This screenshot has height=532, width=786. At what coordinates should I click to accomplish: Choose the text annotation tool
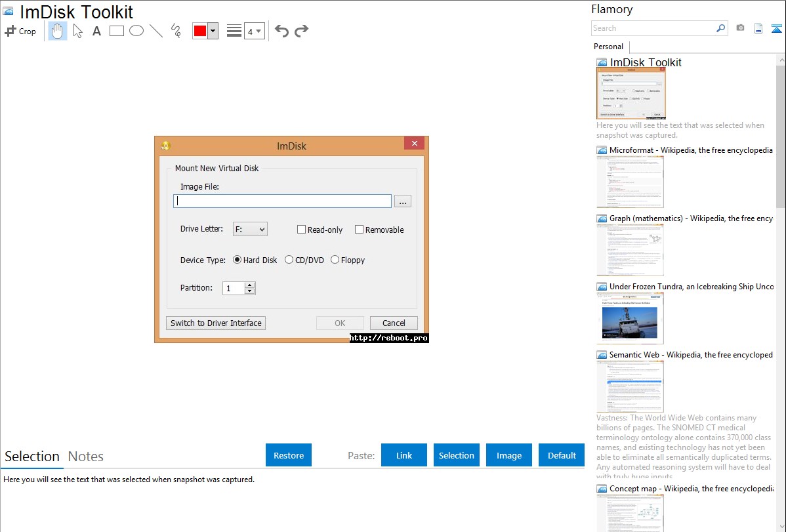(x=96, y=31)
